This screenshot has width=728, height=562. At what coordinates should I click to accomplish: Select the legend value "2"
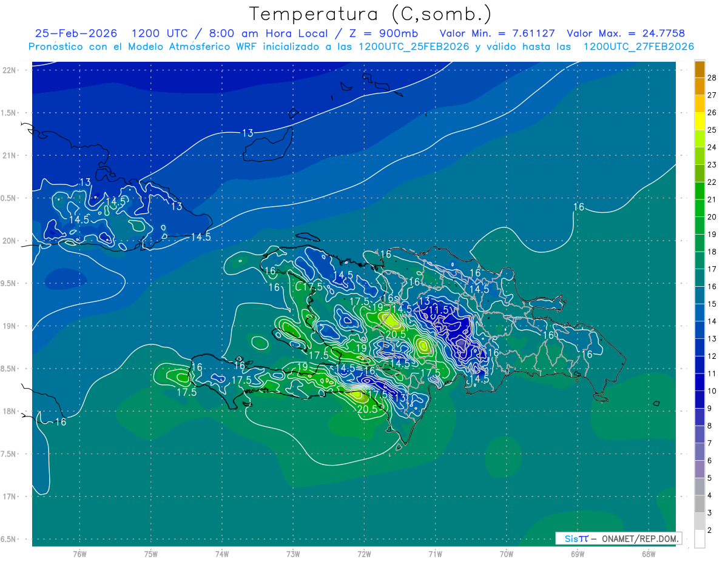coord(710,530)
